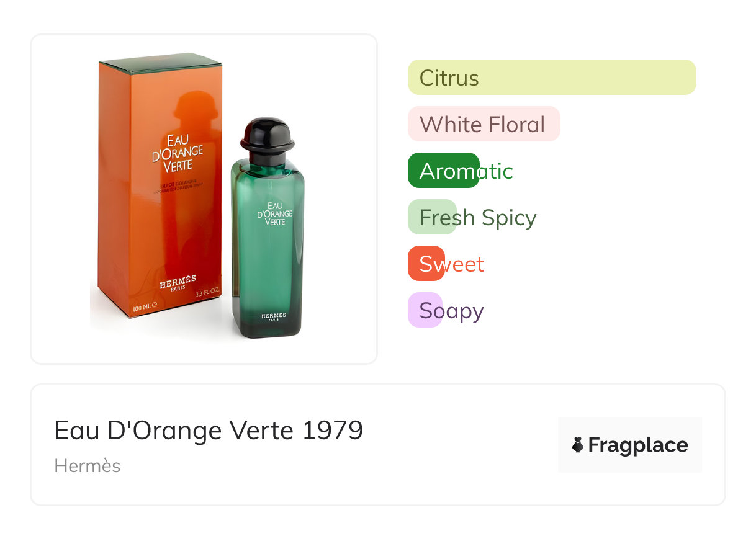
Task: Click the purple Soapy accord bar
Action: (425, 310)
